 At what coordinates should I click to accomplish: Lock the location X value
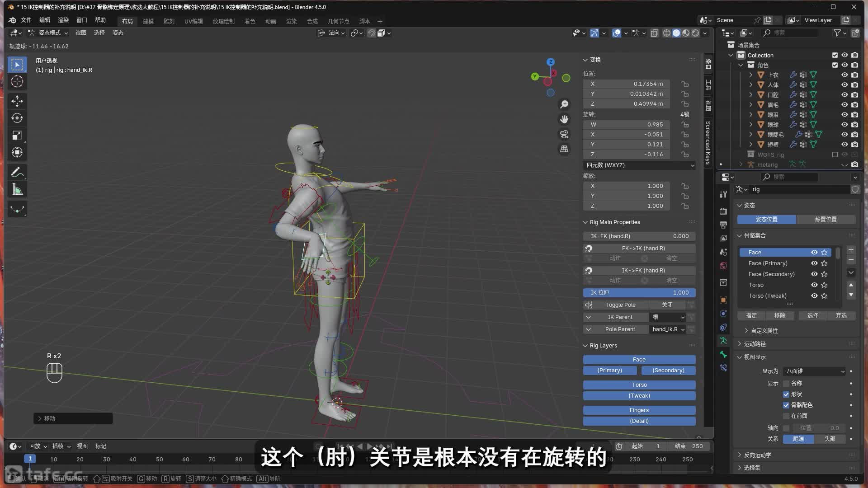click(x=685, y=84)
